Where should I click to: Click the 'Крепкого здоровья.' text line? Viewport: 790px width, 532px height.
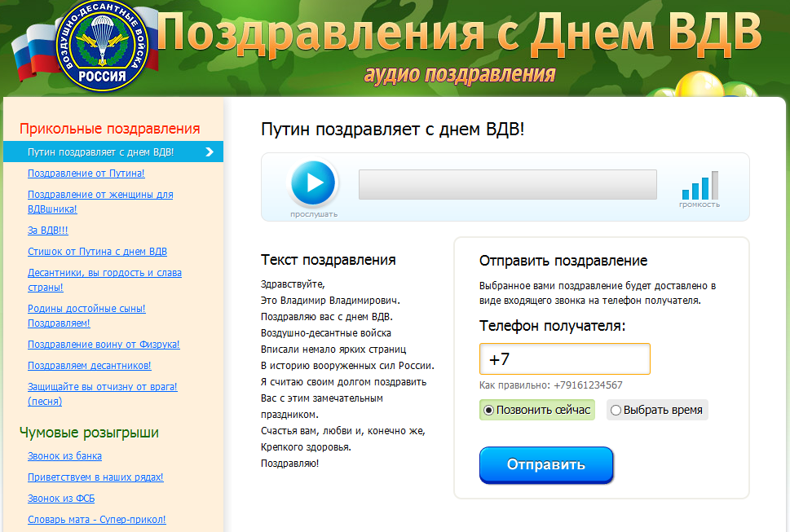(306, 447)
